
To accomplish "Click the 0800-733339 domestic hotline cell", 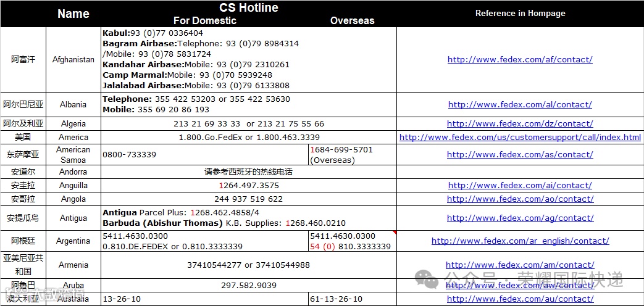I will [204, 155].
